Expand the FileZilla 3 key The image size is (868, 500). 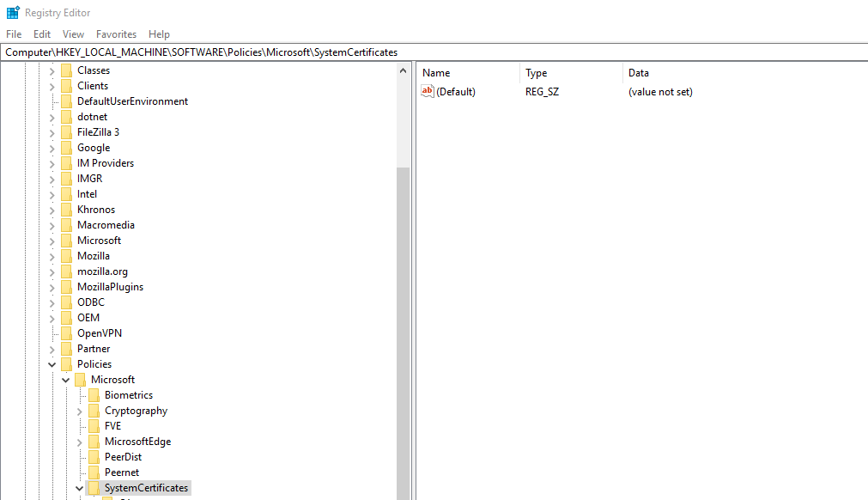pyautogui.click(x=52, y=133)
